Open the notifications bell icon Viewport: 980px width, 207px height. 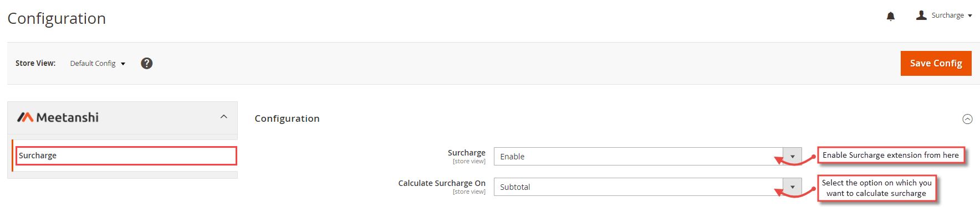891,16
